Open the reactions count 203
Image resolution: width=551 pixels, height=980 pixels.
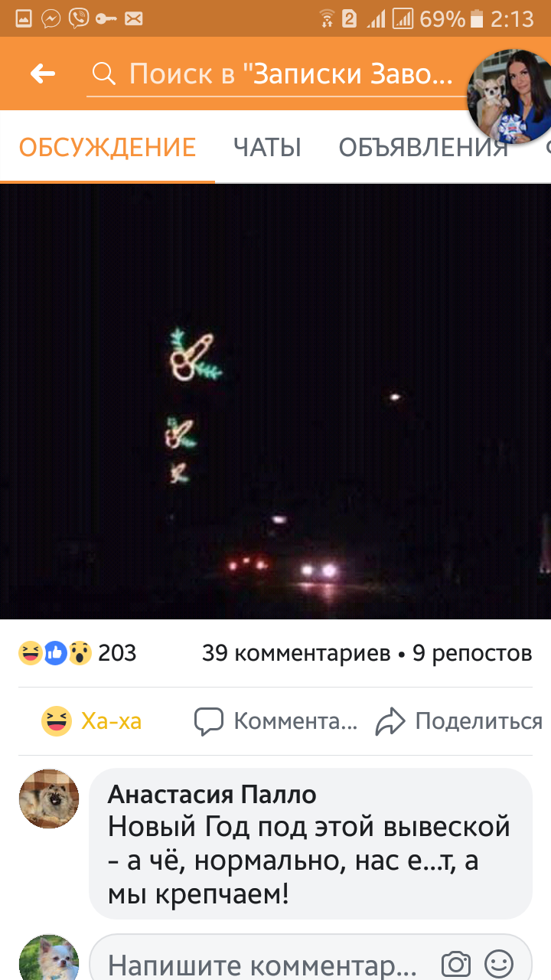[x=117, y=653]
